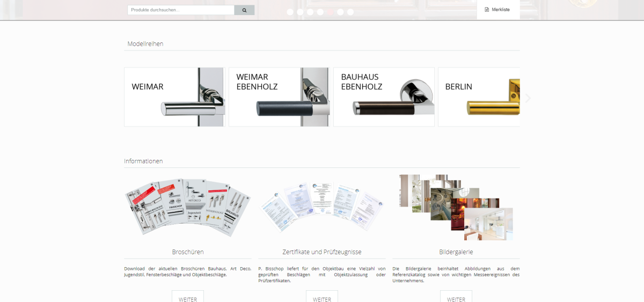Open the BERLIN model series card
This screenshot has height=302, width=644.
479,97
